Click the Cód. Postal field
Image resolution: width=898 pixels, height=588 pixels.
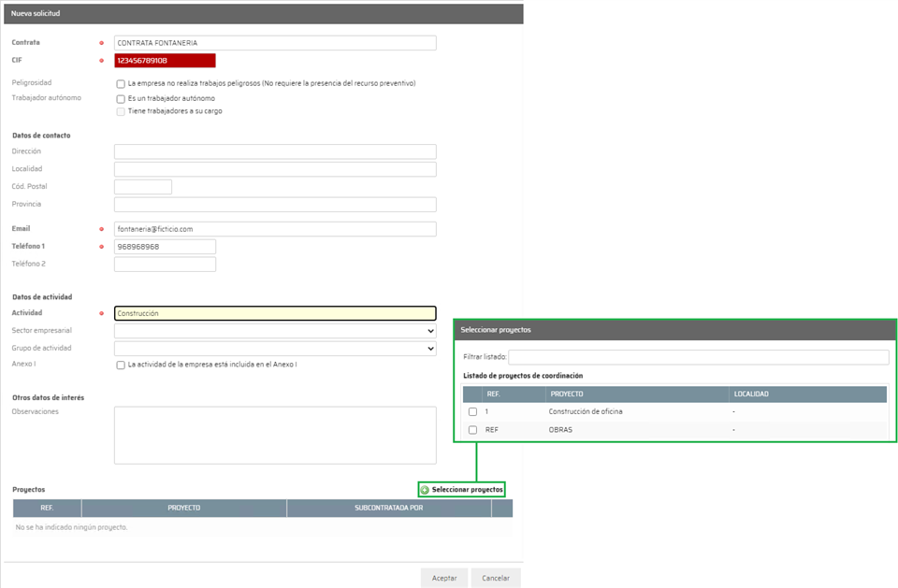point(143,187)
